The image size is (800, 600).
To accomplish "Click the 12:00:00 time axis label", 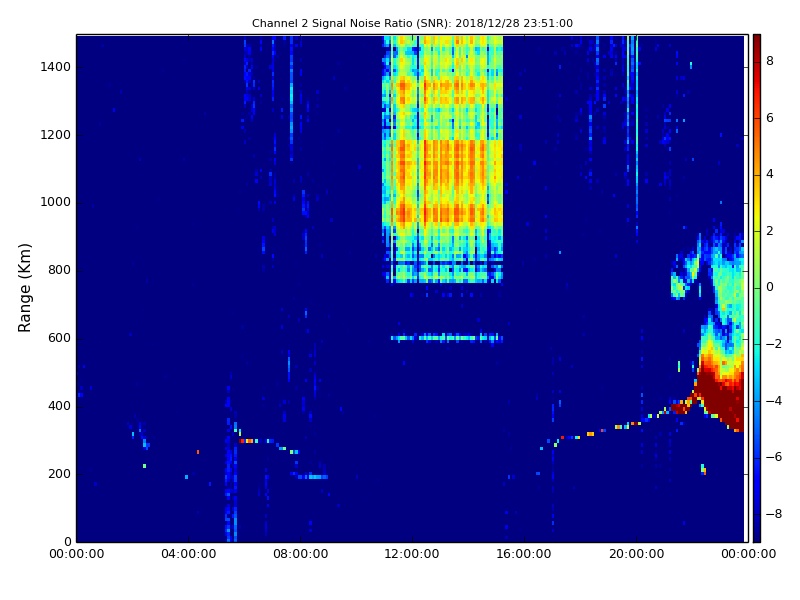I will (412, 554).
